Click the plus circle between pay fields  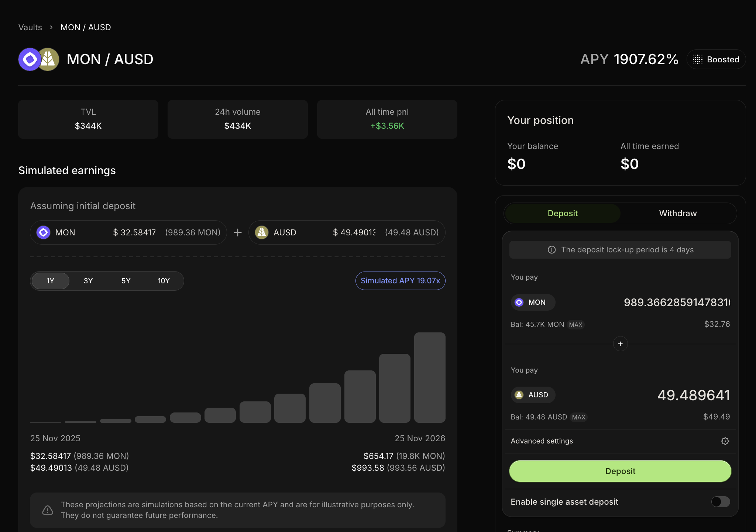pos(620,344)
